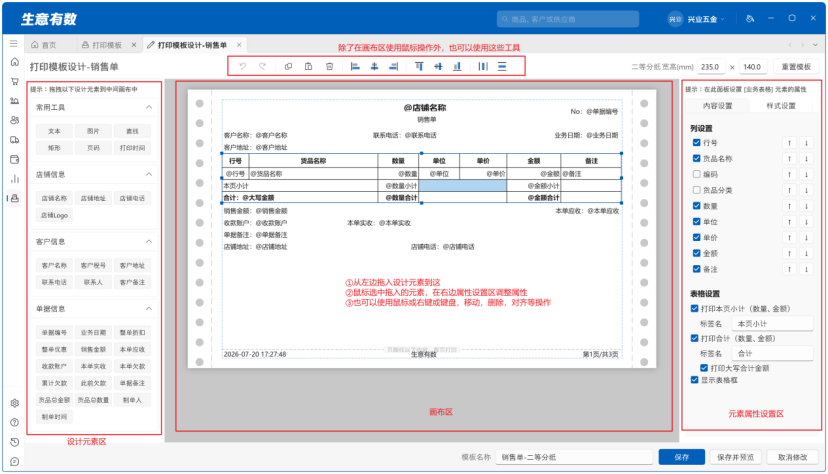Collapse the 客户信息 section
Screen dimensions: 828x474
tap(149, 241)
